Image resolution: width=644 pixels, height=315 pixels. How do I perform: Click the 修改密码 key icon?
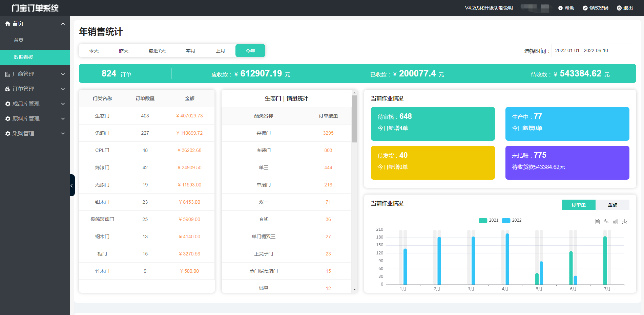point(585,8)
